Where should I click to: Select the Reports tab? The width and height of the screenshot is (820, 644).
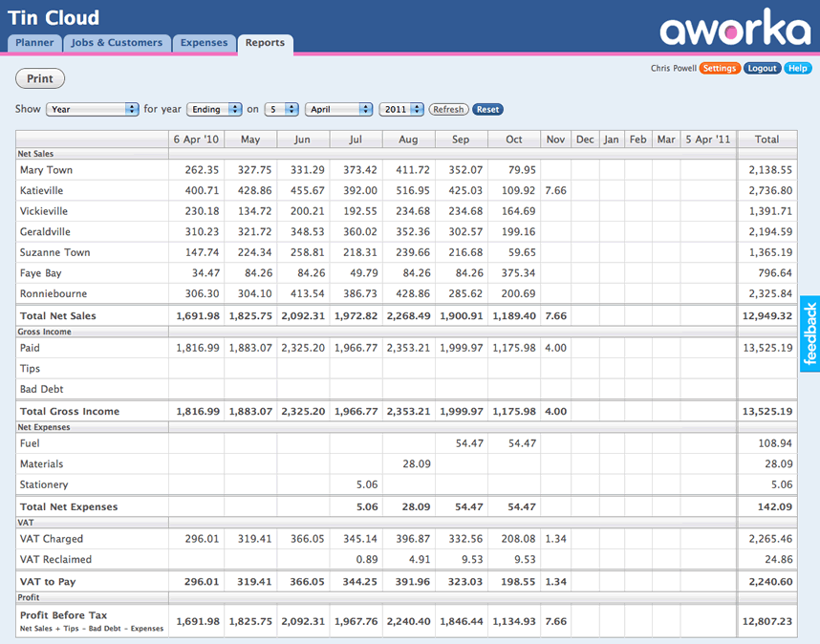(265, 43)
